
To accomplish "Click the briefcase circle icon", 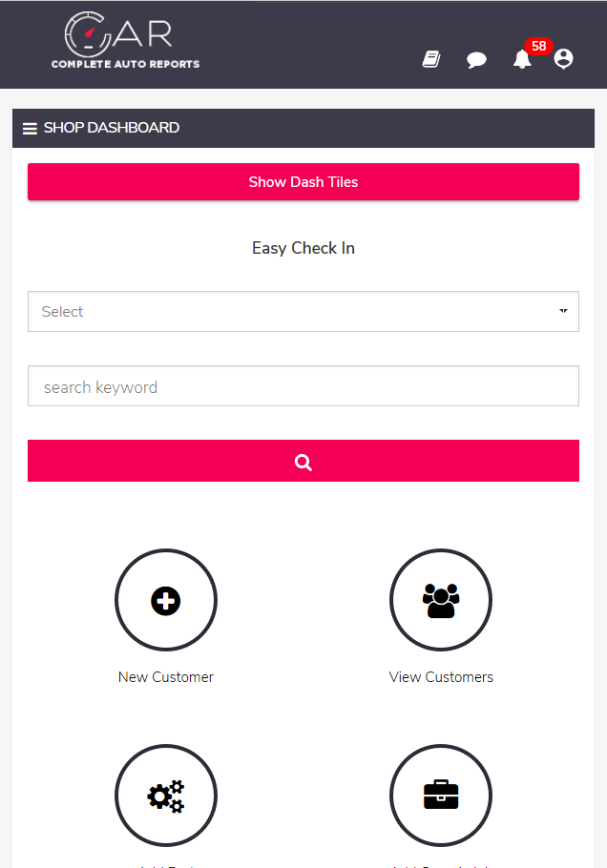I will click(441, 796).
